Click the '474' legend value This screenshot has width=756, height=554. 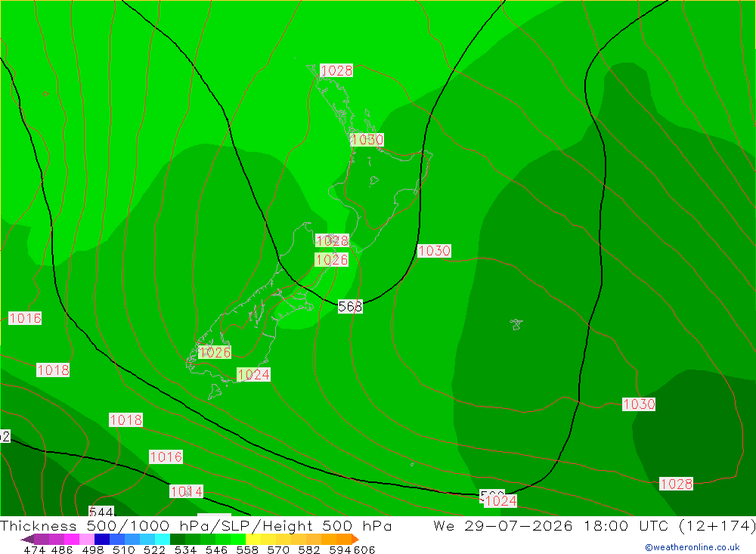pyautogui.click(x=35, y=549)
